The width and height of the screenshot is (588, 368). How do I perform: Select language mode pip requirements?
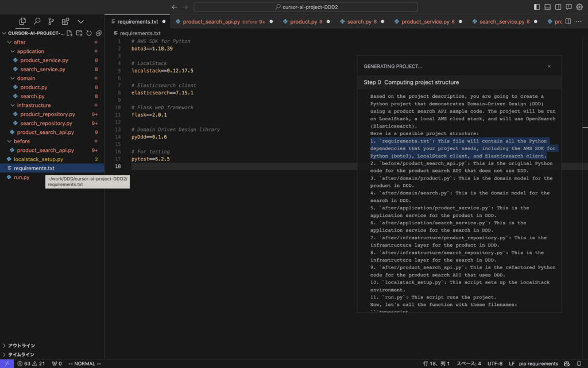(538, 363)
